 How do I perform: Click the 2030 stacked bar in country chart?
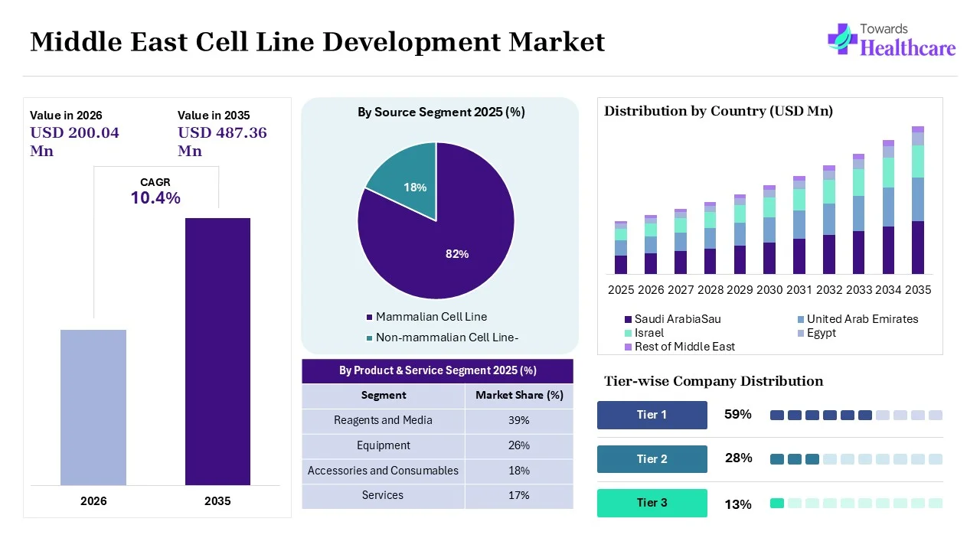[x=769, y=230]
